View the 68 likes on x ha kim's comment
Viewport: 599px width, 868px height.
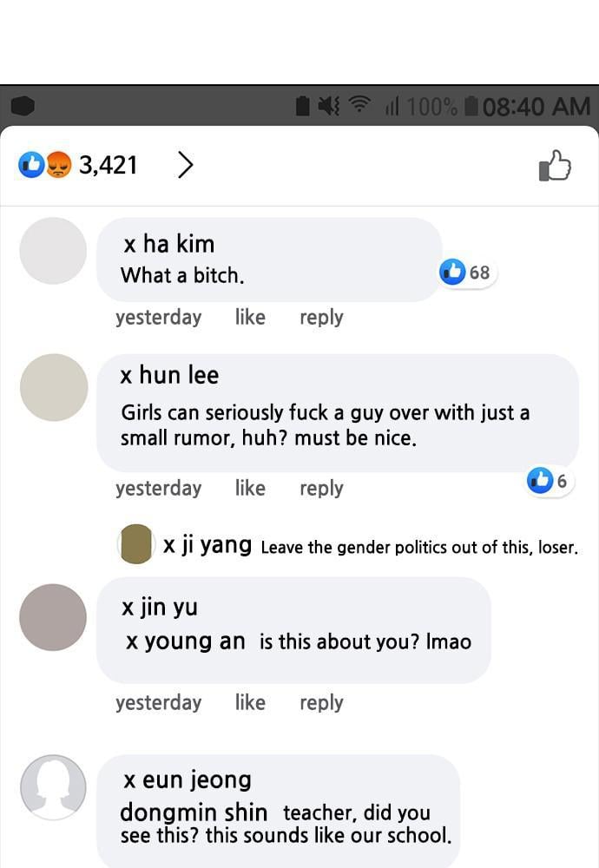tap(465, 272)
